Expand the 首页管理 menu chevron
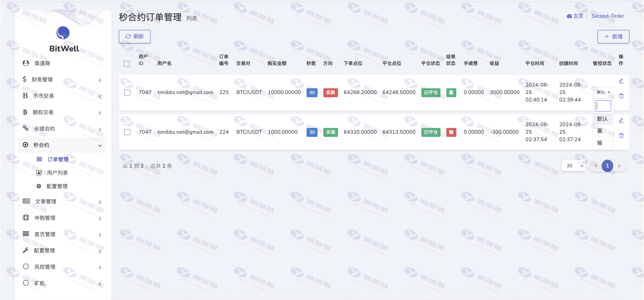 100,235
